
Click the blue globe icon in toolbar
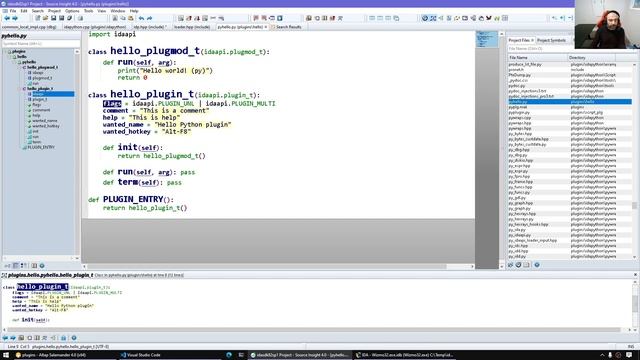point(425,18)
